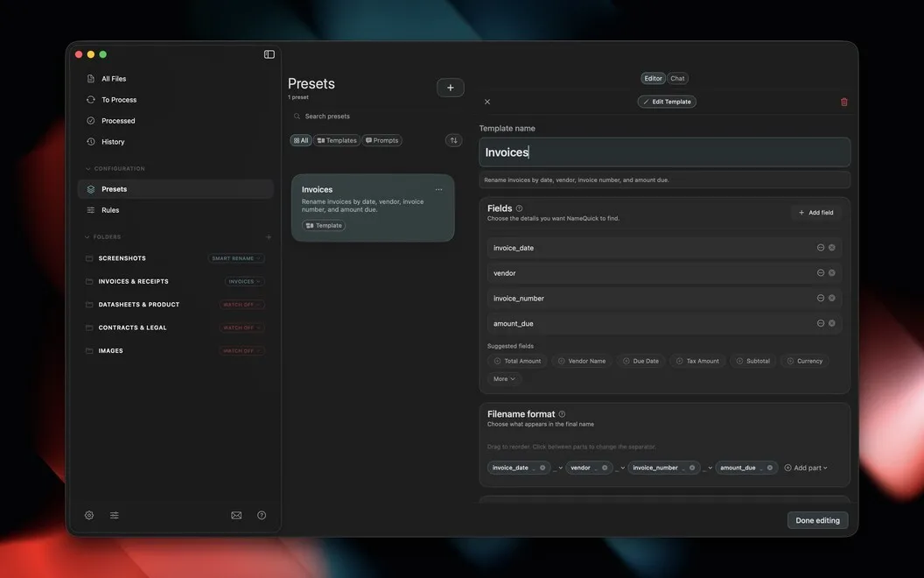Select the All presets filter
This screenshot has height=578, width=924.
pyautogui.click(x=300, y=140)
